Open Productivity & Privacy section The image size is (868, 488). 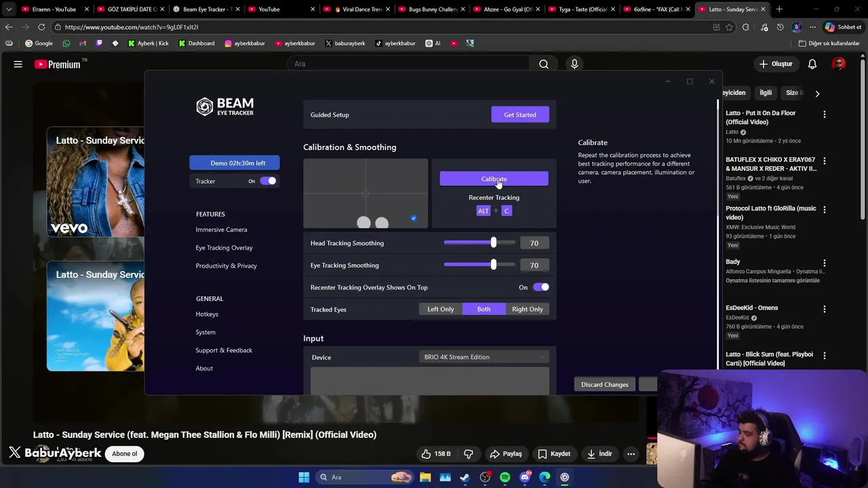tap(226, 266)
